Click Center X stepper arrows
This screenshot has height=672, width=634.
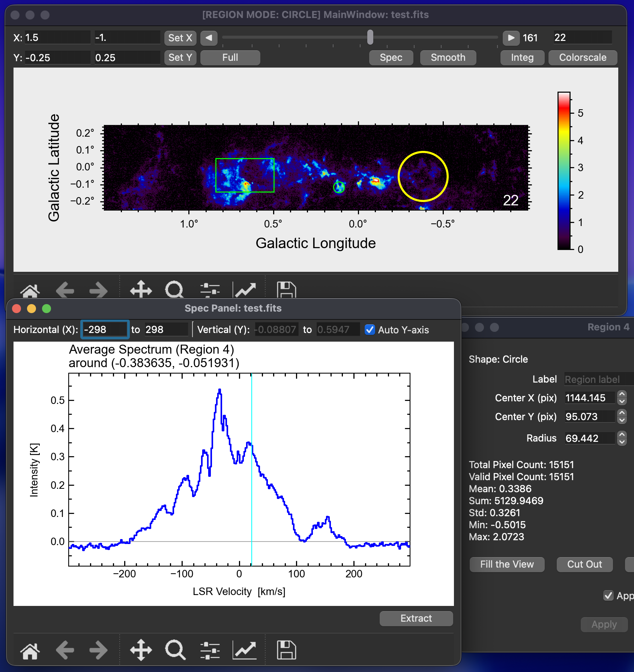pos(622,398)
